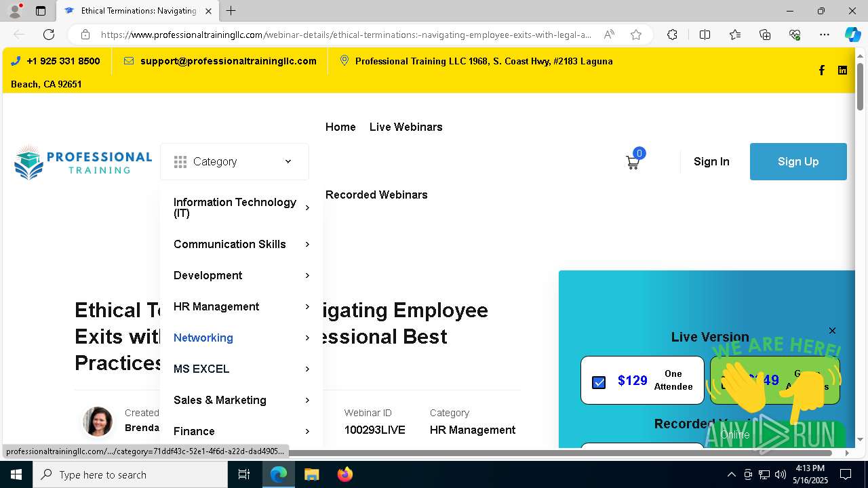This screenshot has height=488, width=868.
Task: Open Browser essentials heart icon
Action: point(795,35)
